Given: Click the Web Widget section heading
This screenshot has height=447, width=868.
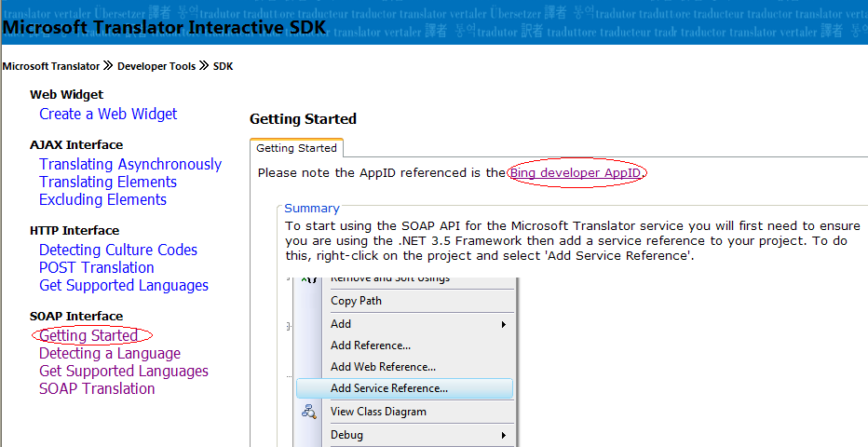Looking at the screenshot, I should click(66, 95).
